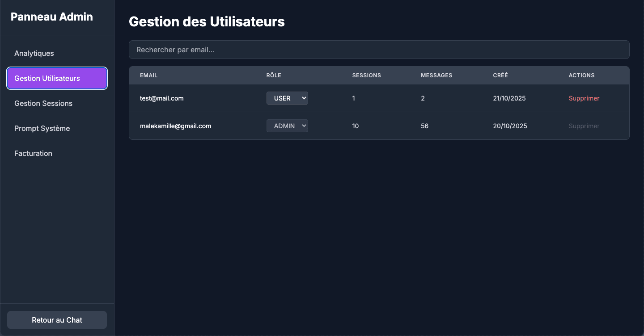Focus the 'Rechercher par email' search field
The height and width of the screenshot is (336, 644).
[x=379, y=50]
